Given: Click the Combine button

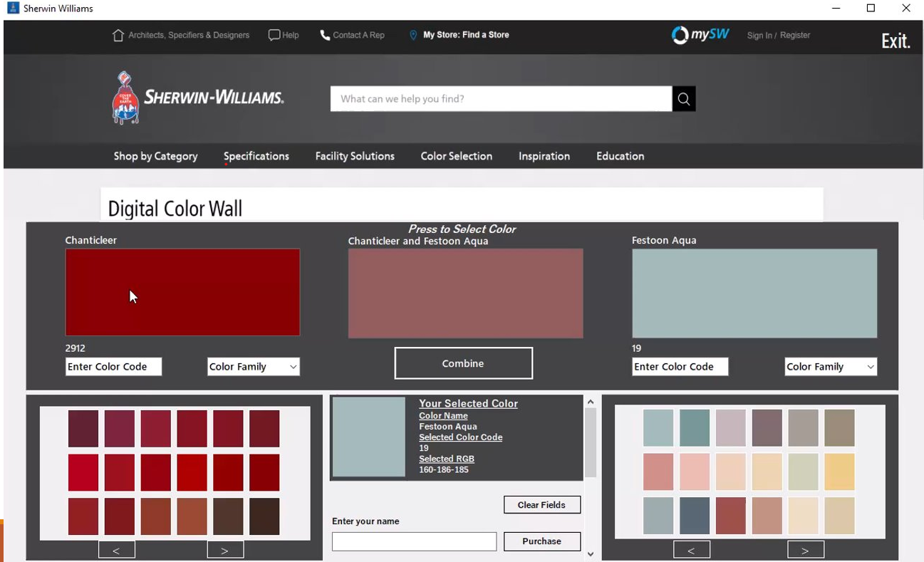Looking at the screenshot, I should coord(463,363).
